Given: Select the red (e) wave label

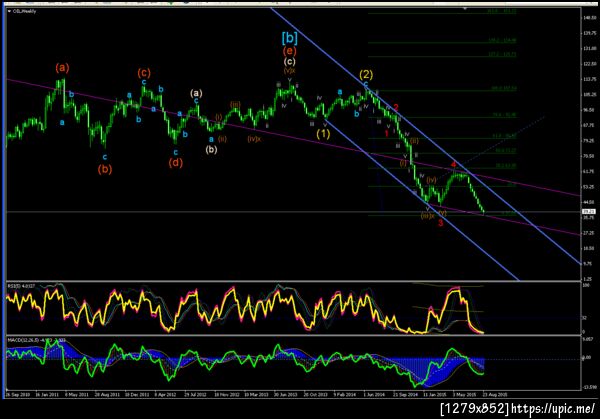Looking at the screenshot, I should (x=290, y=51).
